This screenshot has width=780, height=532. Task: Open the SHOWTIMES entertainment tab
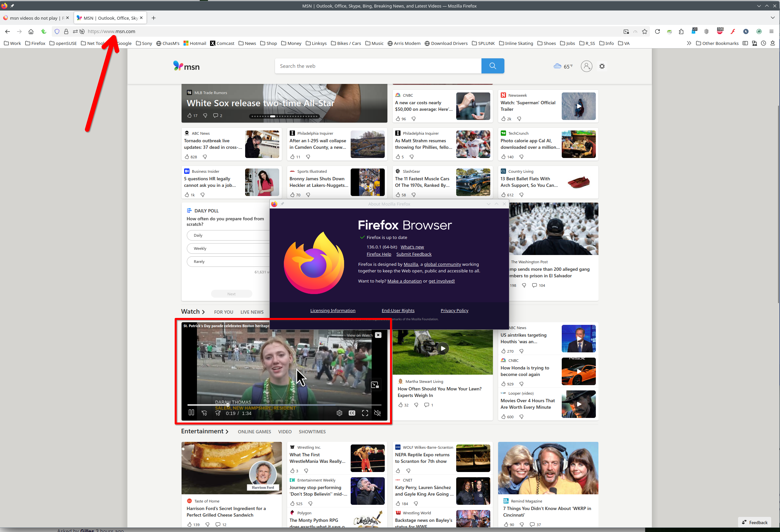point(312,432)
